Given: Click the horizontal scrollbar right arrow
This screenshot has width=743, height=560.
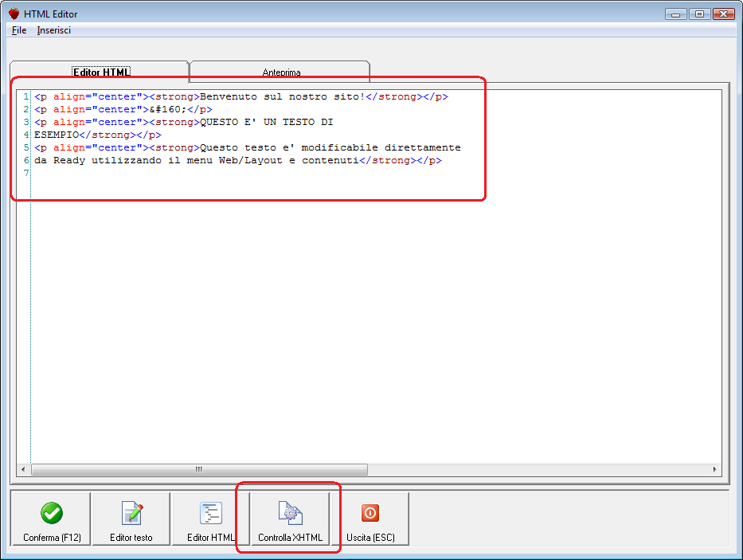Looking at the screenshot, I should click(x=714, y=469).
